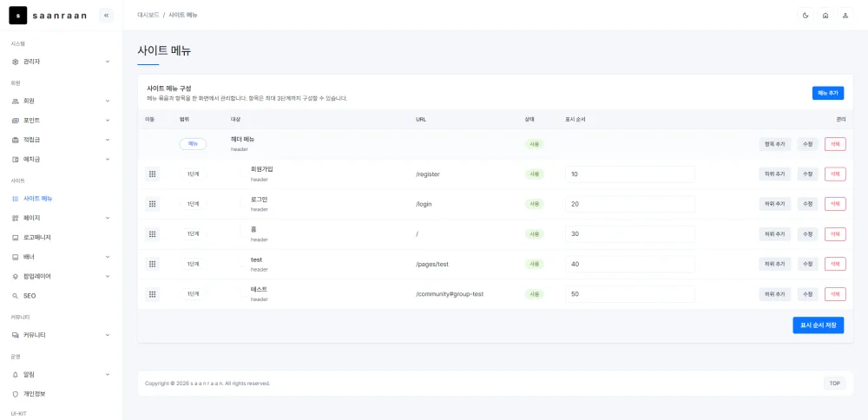Expand the 관리자 submenu chevron
The image size is (868, 420).
[x=108, y=62]
